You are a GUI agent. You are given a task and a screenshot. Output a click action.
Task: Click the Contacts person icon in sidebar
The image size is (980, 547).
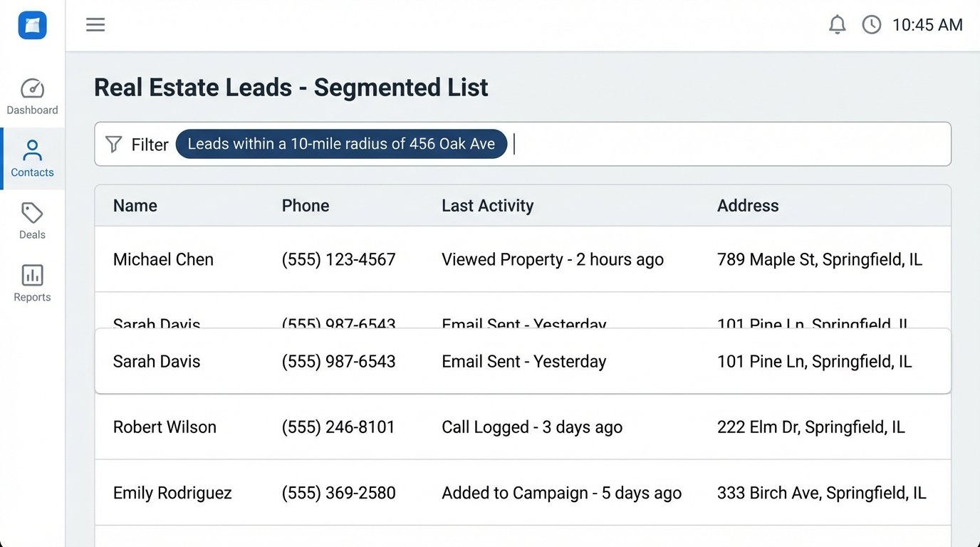point(32,150)
